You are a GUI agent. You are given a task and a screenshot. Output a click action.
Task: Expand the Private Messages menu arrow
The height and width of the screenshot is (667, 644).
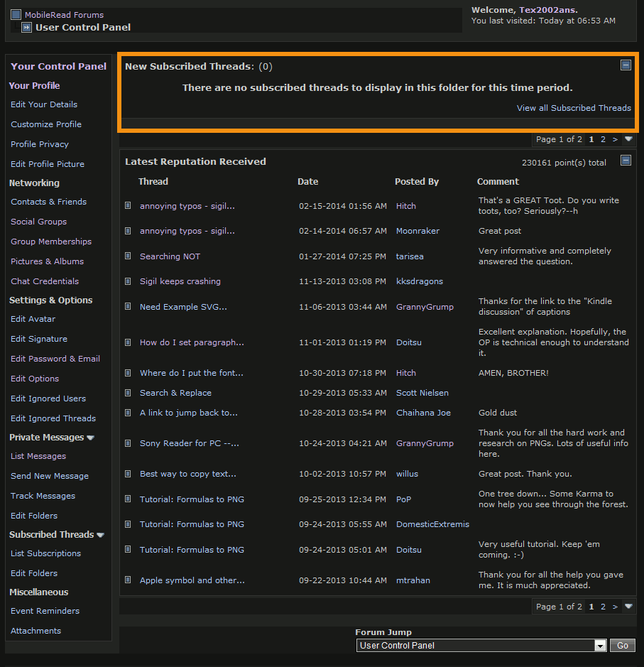click(91, 438)
